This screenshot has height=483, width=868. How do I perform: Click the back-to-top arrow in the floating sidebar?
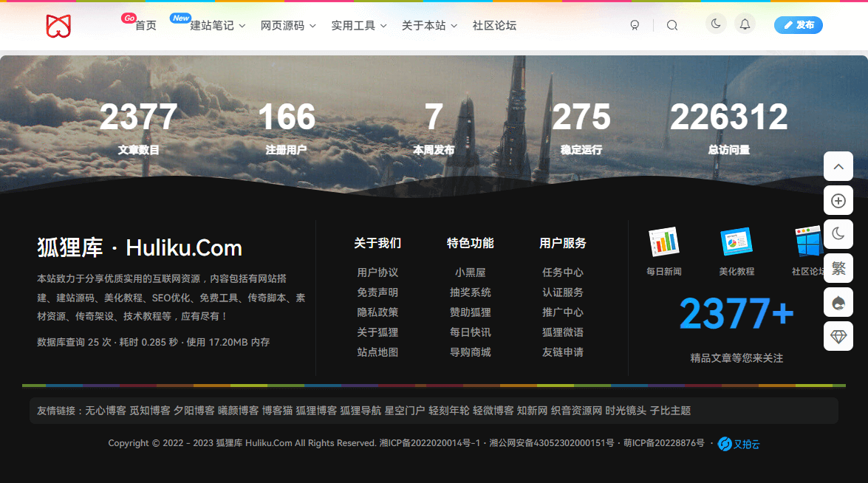click(838, 166)
